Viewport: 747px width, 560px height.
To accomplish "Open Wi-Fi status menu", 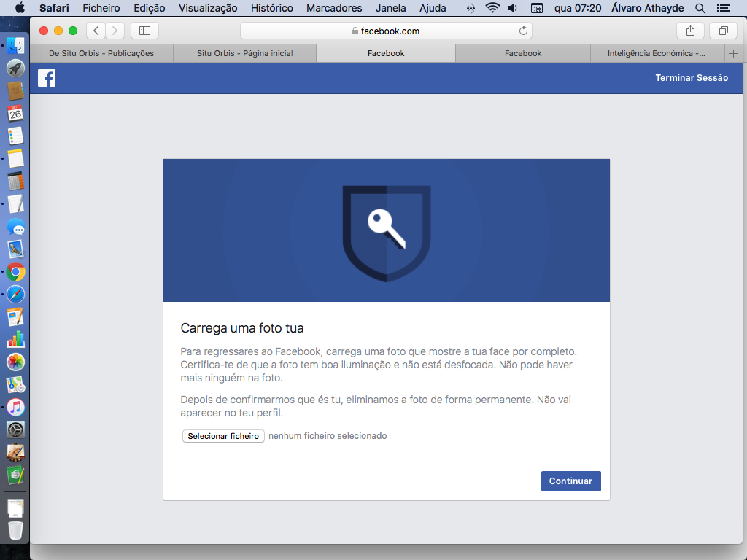I will coord(492,8).
